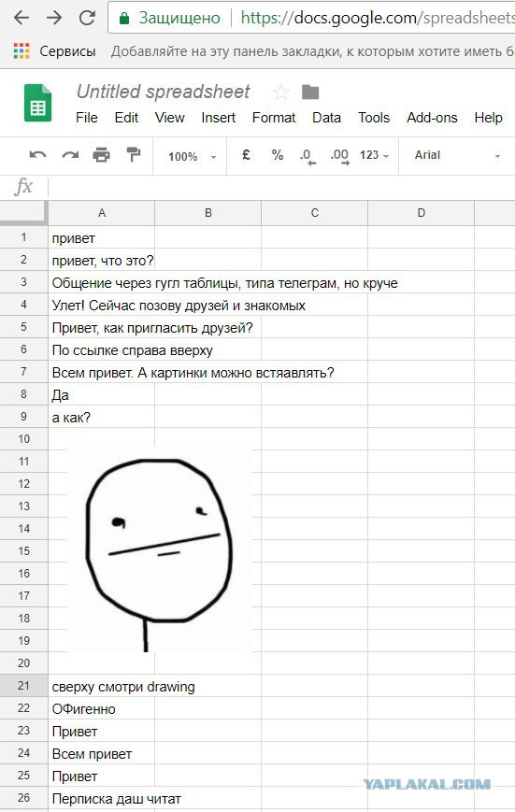Screen dimensions: 515x812
Task: Click the Print toolbar icon
Action: click(102, 155)
